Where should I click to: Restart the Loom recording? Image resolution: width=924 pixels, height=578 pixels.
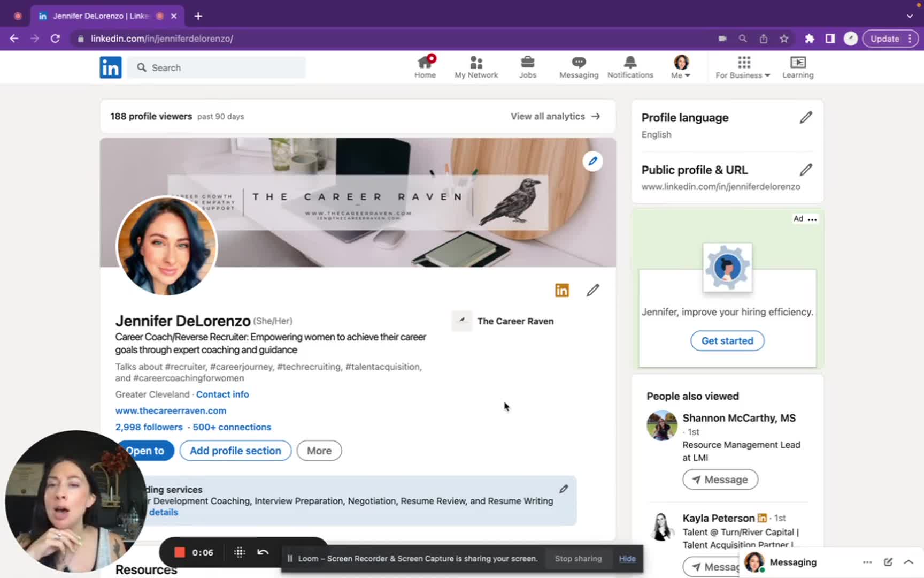click(x=263, y=552)
